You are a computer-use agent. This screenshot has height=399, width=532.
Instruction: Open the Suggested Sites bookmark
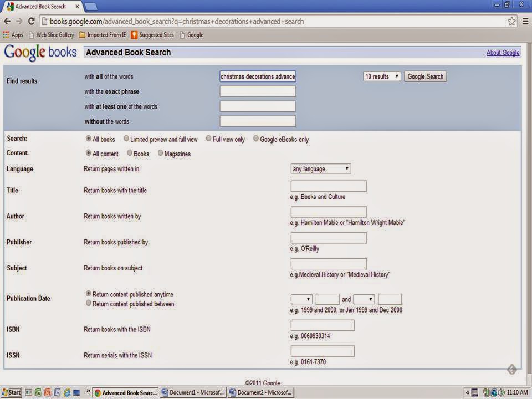click(152, 35)
